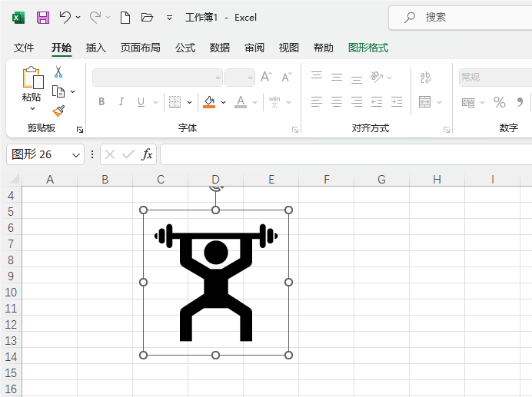Toggle Underline formatting
This screenshot has width=532, height=397.
tap(141, 101)
